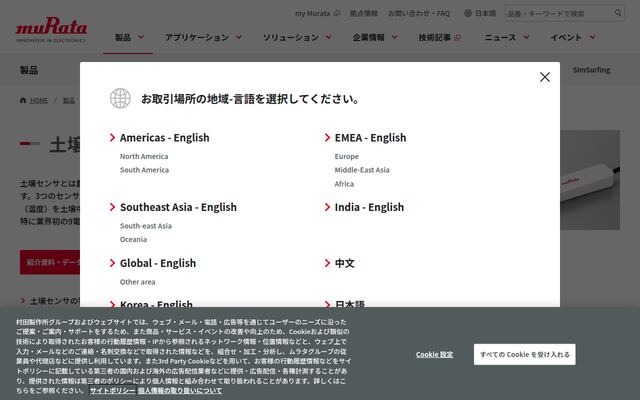This screenshot has width=640, height=400.
Task: Click red arrow next to Americas - English
Action: (112, 138)
